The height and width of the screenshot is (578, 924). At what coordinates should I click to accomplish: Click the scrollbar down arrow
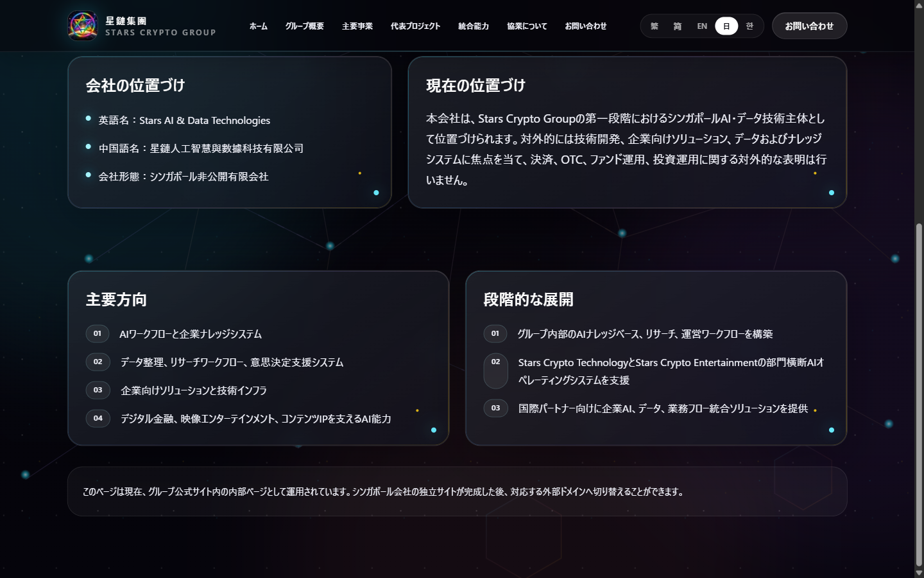click(919, 573)
